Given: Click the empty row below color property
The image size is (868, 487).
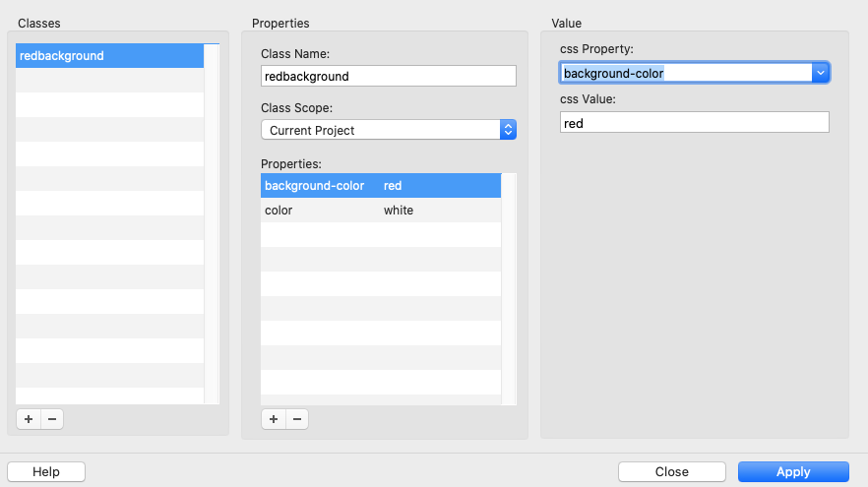Looking at the screenshot, I should click(380, 235).
